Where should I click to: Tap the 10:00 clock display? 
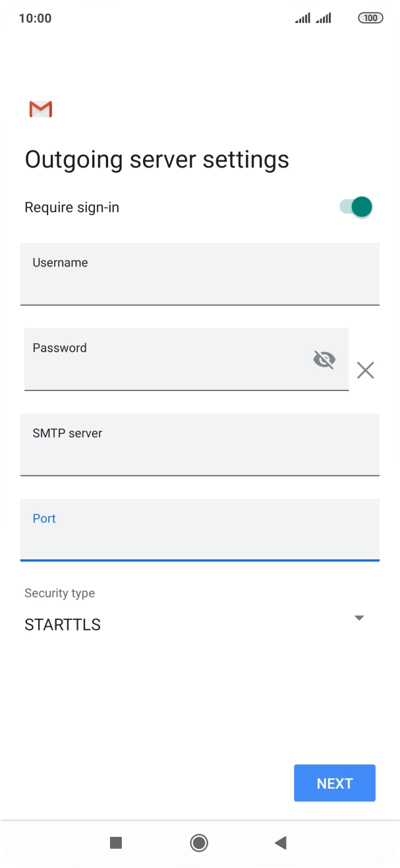[35, 18]
